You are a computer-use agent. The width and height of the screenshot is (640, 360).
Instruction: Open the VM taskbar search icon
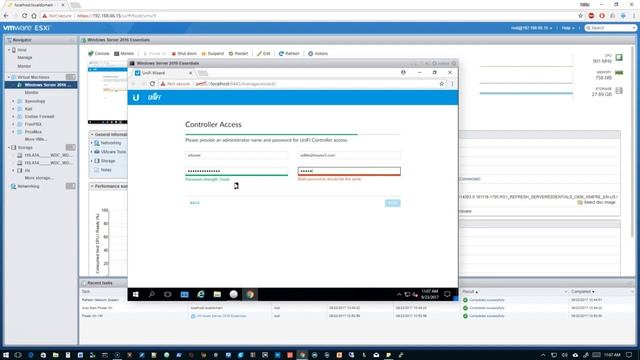[151, 294]
